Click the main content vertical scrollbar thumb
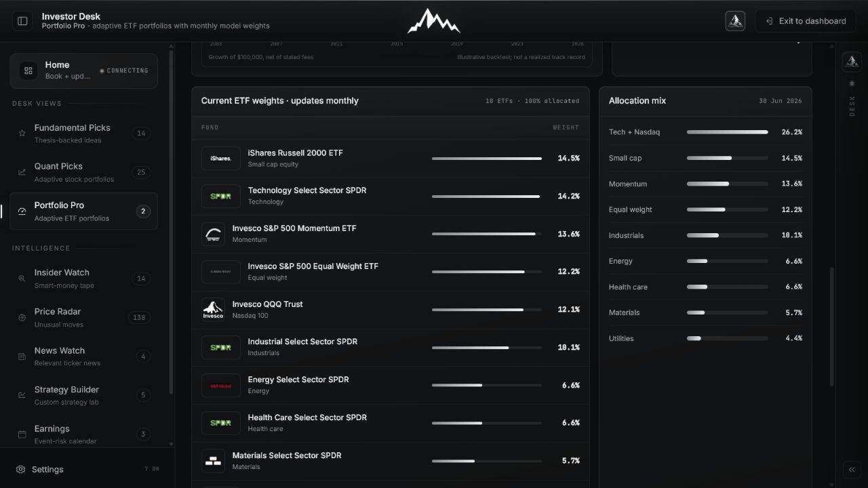 tap(831, 327)
